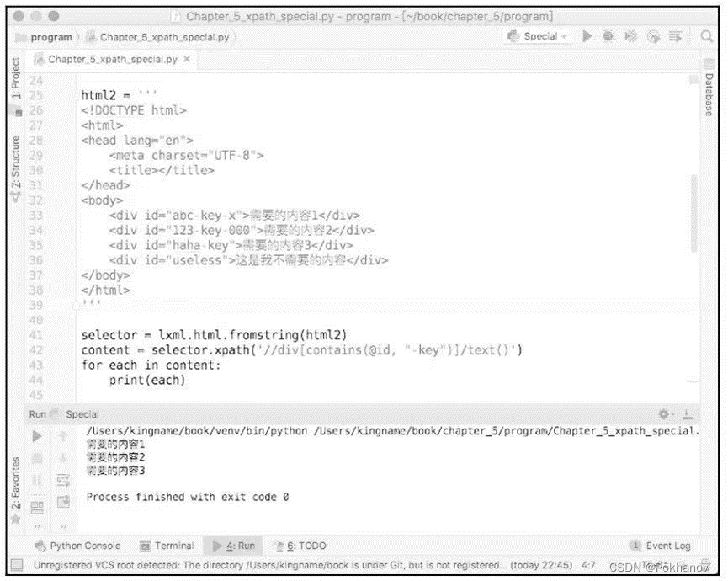Open Search Everywhere magnifier icon
Viewport: 728px width, 581px height.
point(705,36)
